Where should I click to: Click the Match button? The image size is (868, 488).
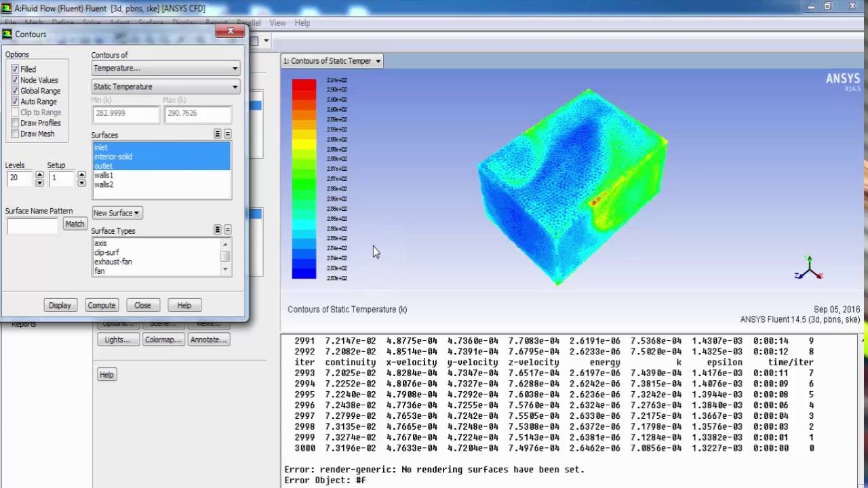click(x=75, y=224)
